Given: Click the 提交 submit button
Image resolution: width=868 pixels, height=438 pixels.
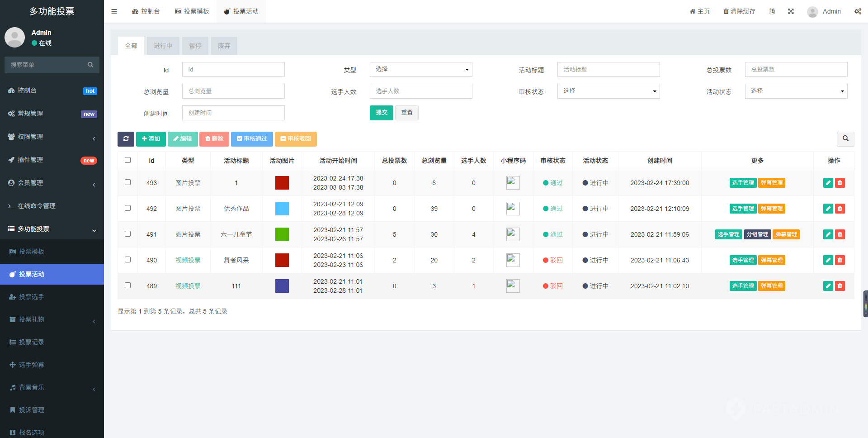Looking at the screenshot, I should (x=381, y=113).
